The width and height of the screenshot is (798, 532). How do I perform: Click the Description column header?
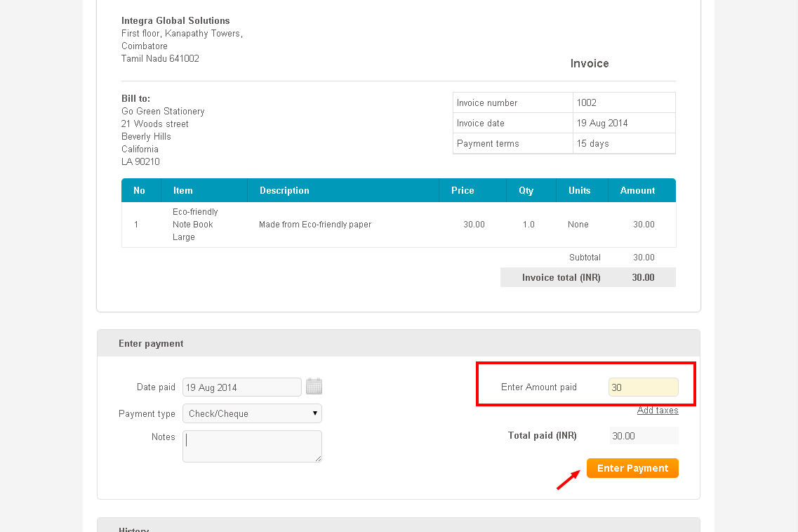click(343, 190)
